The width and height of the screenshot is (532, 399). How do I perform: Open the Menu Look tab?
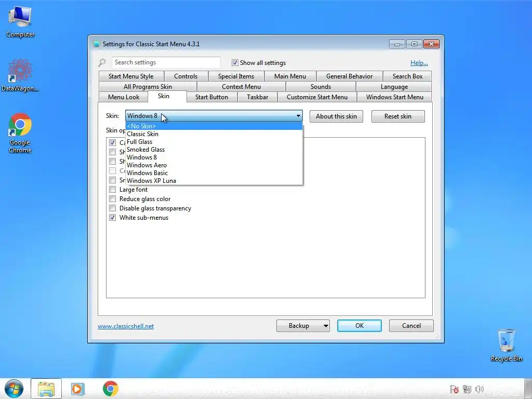(x=124, y=97)
